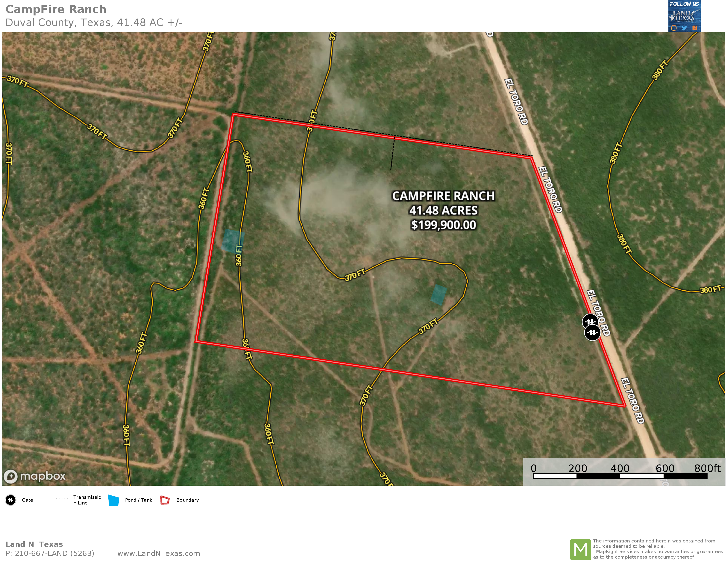This screenshot has width=728, height=563.
Task: Click the lower gate marker on El Toro Rd
Action: pos(593,333)
